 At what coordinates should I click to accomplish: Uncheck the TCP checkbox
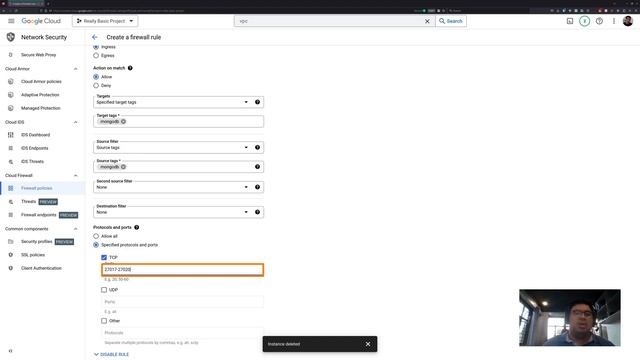click(x=104, y=258)
